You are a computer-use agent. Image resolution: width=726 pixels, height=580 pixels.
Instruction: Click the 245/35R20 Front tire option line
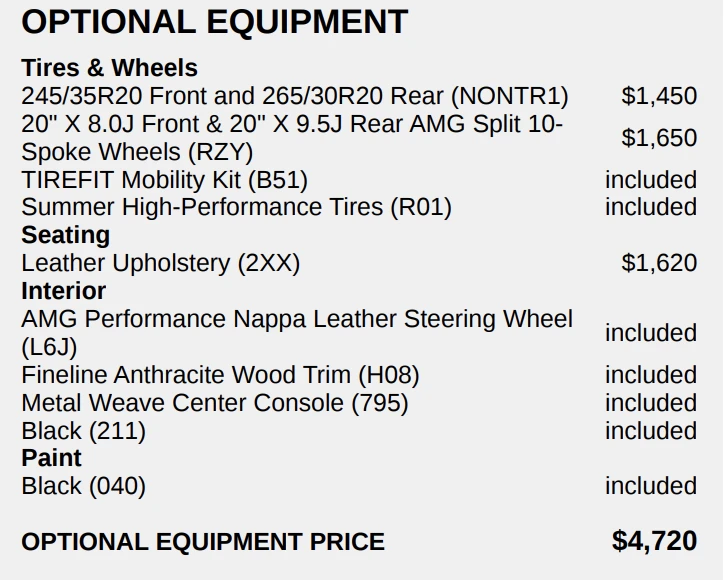(294, 96)
